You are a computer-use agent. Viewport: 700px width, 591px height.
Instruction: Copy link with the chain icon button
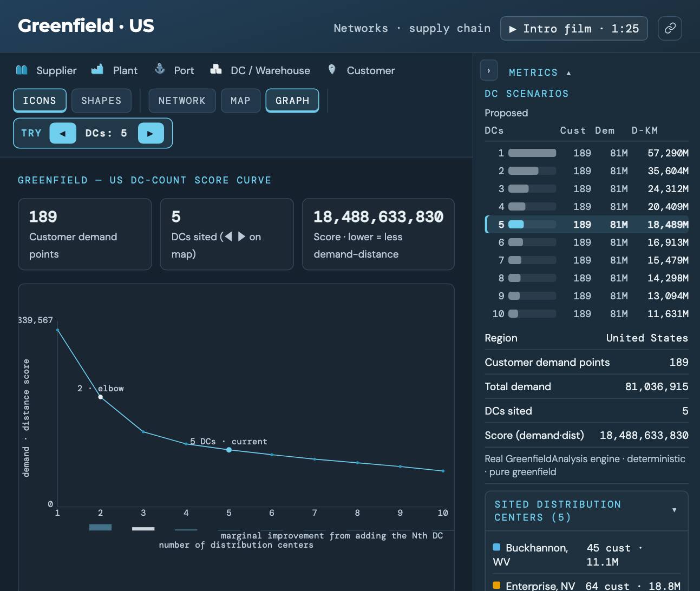click(670, 28)
